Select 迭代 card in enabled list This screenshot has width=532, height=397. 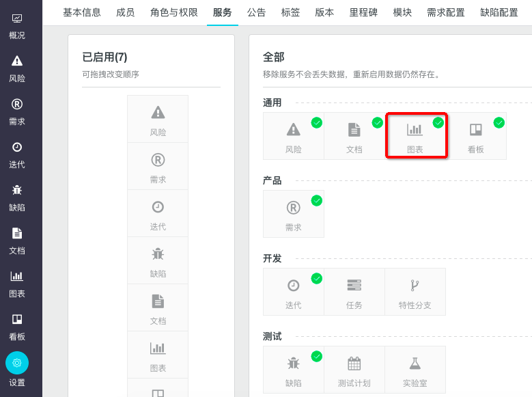158,213
